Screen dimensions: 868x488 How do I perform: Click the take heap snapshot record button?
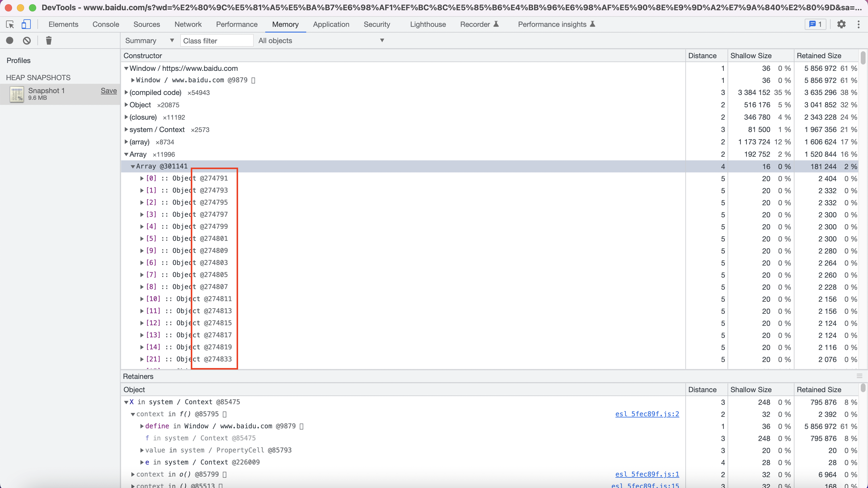point(10,41)
